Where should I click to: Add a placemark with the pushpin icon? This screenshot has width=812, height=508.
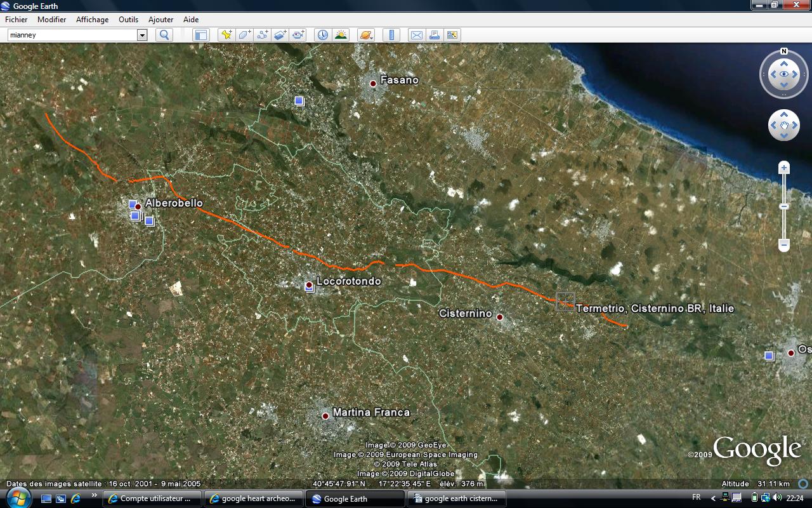226,35
